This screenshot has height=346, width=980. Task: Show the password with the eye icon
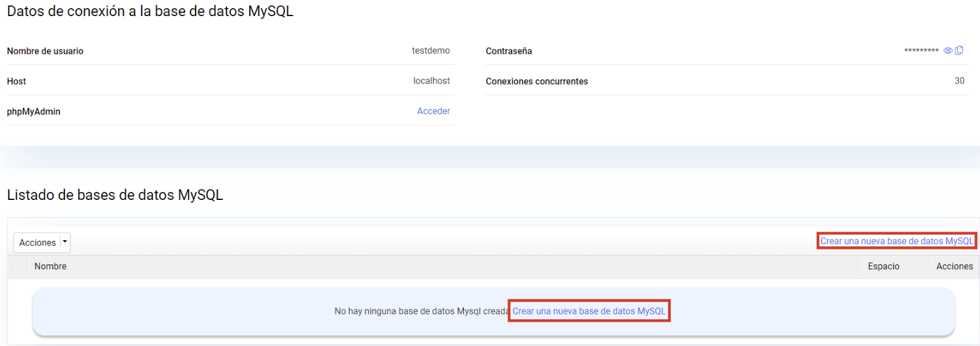948,51
